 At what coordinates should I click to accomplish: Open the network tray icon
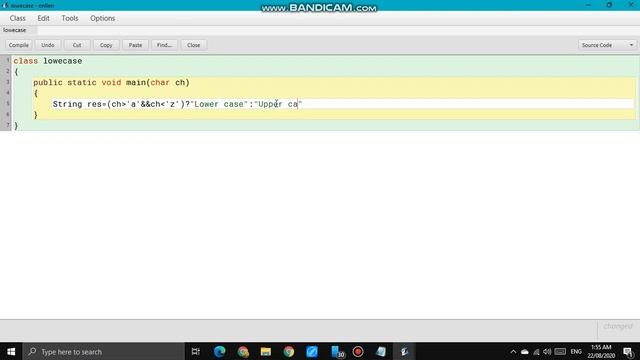[x=536, y=351]
